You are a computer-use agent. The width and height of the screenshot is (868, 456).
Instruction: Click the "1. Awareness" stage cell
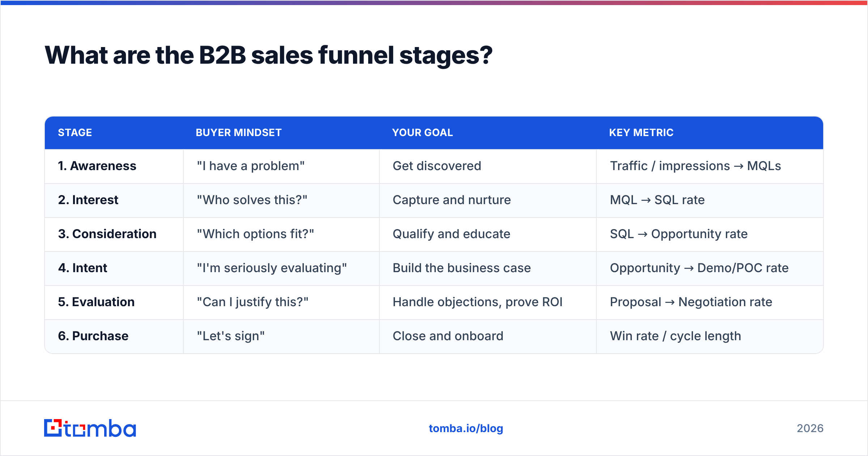coord(114,166)
